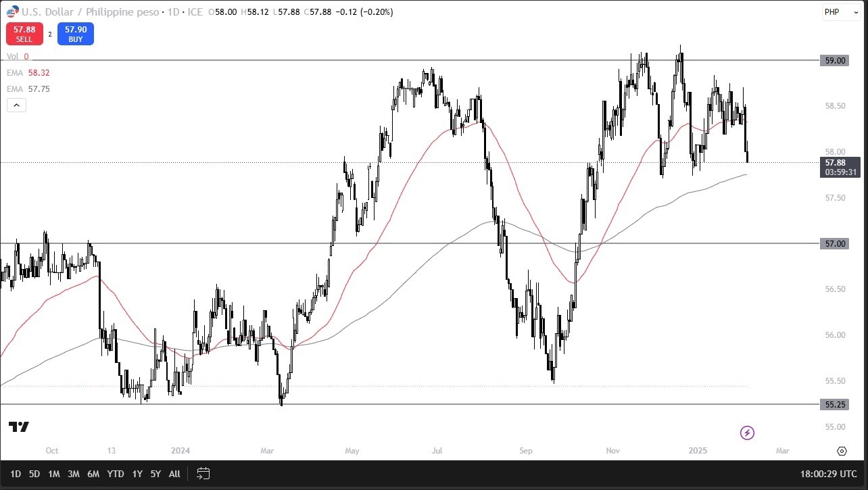The height and width of the screenshot is (490, 868).
Task: Show the 5Y time range
Action: click(x=155, y=474)
